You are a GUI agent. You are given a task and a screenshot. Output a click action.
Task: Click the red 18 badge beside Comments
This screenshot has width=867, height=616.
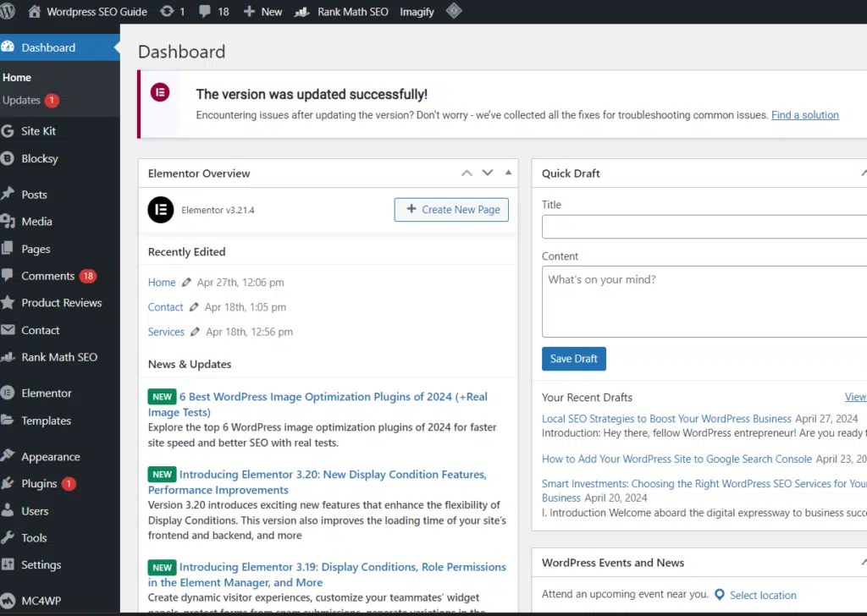(88, 276)
